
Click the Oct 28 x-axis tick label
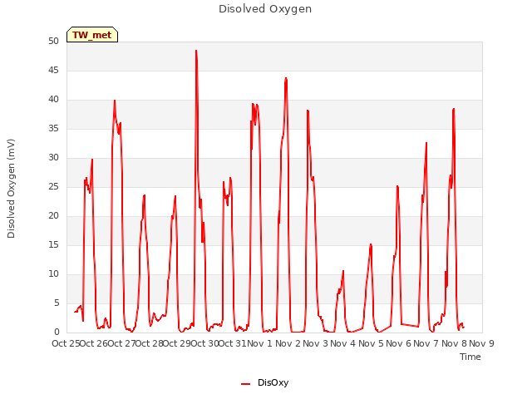[x=150, y=343]
